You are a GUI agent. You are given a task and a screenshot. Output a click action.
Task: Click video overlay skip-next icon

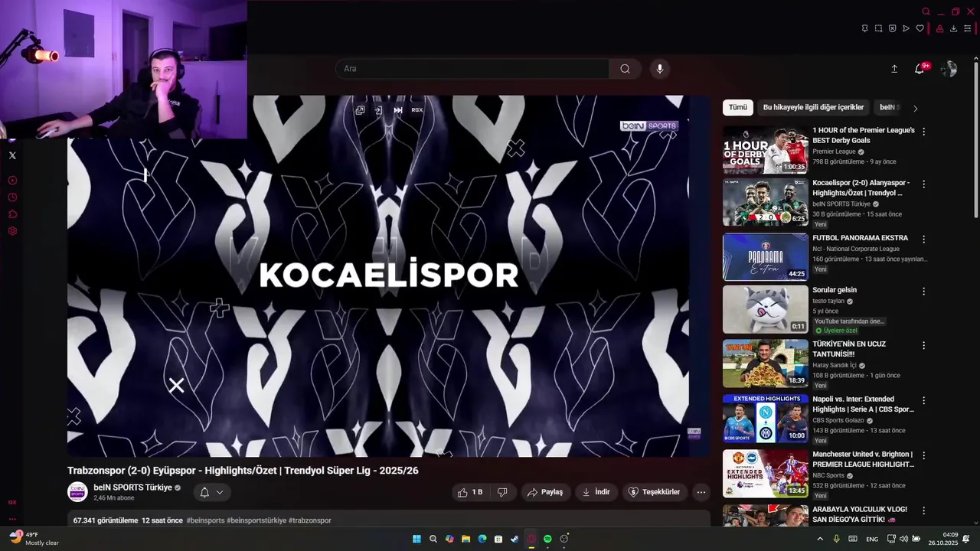click(x=398, y=110)
